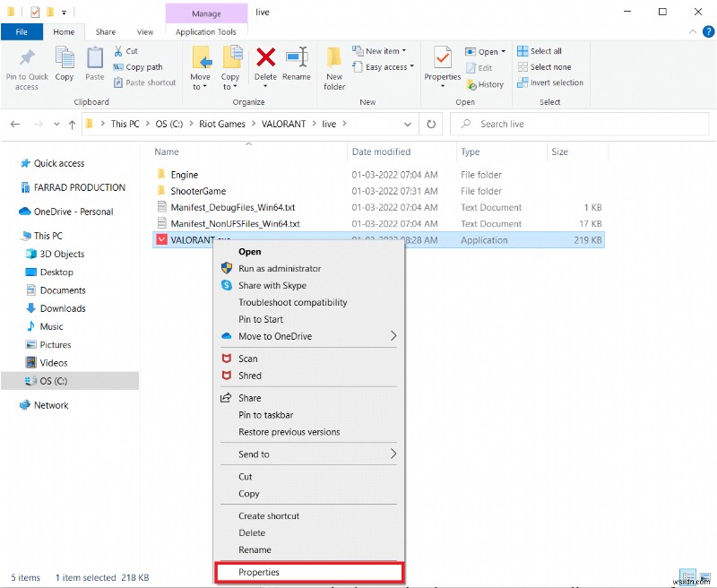
Task: Click Invert selection button
Action: (555, 82)
